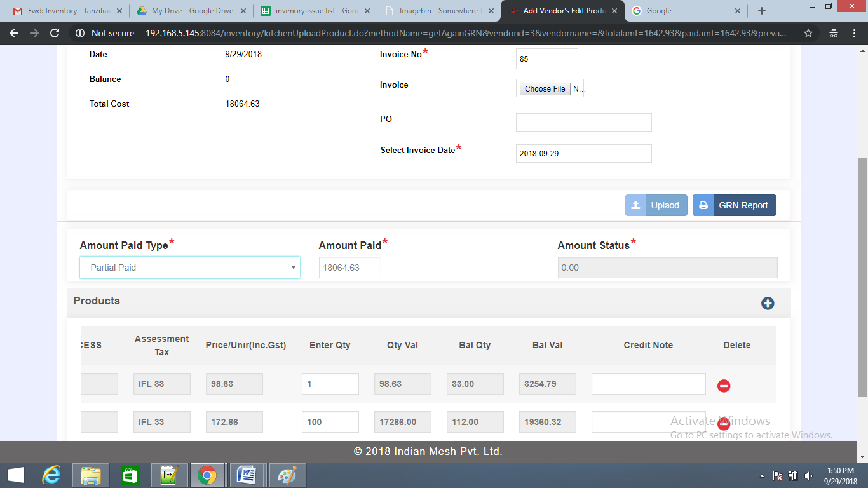
Task: Focus the PO input field
Action: (x=584, y=122)
